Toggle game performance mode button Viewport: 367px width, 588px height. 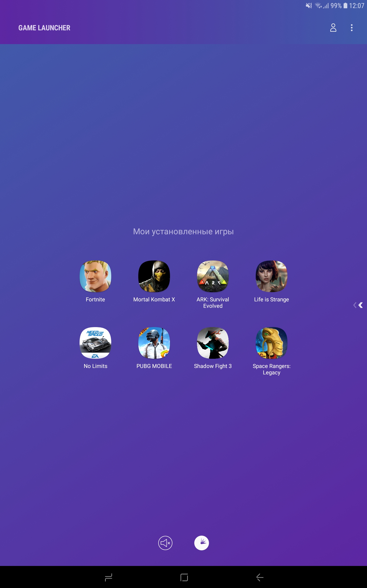tap(201, 543)
